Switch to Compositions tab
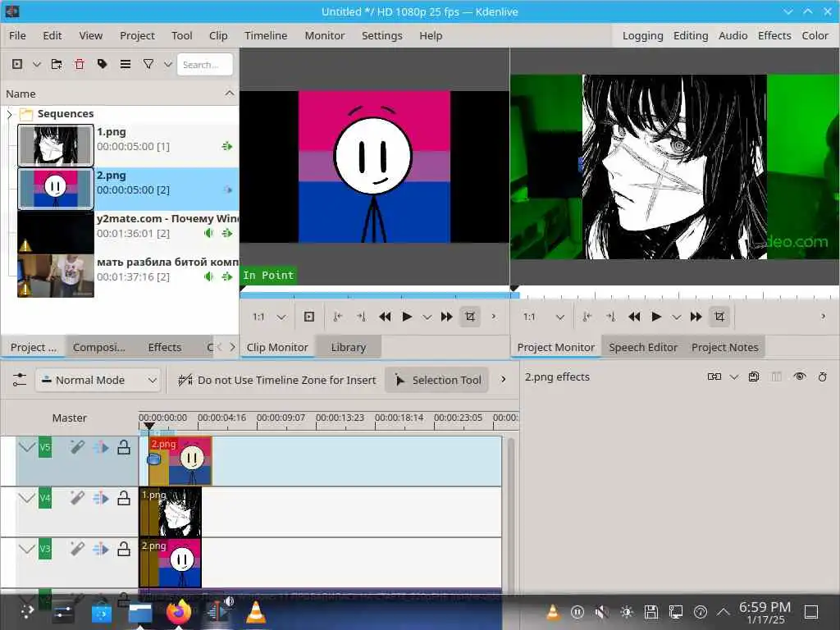The image size is (840, 630). [x=99, y=347]
